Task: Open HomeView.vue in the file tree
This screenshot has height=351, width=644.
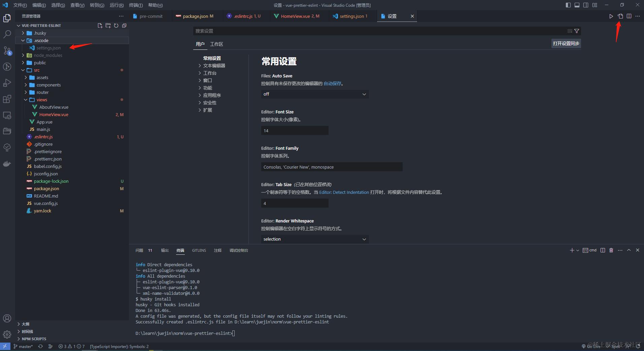Action: [54, 114]
